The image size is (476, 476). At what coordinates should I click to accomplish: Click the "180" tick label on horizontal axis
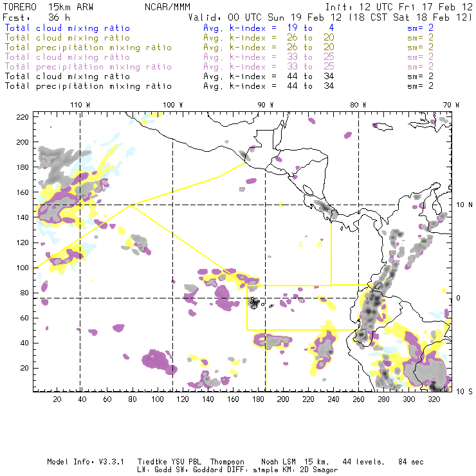tap(258, 399)
